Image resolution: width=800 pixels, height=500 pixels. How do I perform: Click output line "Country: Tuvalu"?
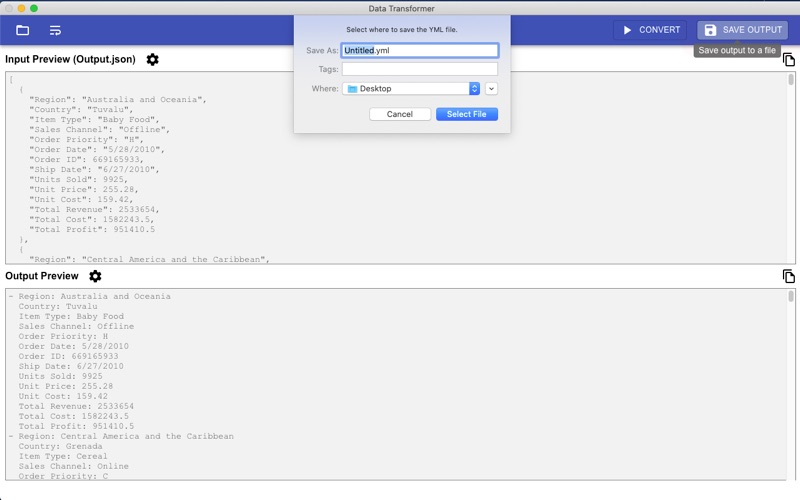[58, 306]
